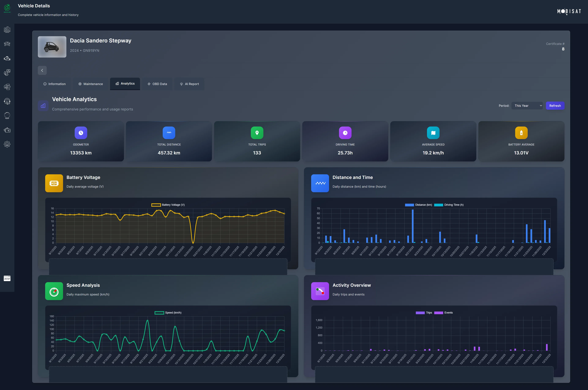Click the Refresh button
The image size is (588, 390).
pyautogui.click(x=555, y=105)
